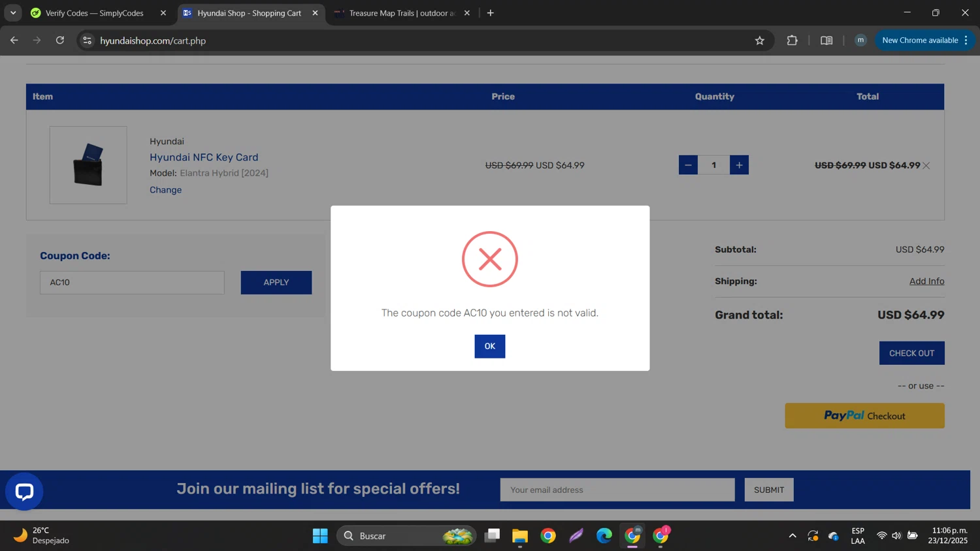The height and width of the screenshot is (551, 980).
Task: Open the Chrome profile avatar
Action: point(860,40)
